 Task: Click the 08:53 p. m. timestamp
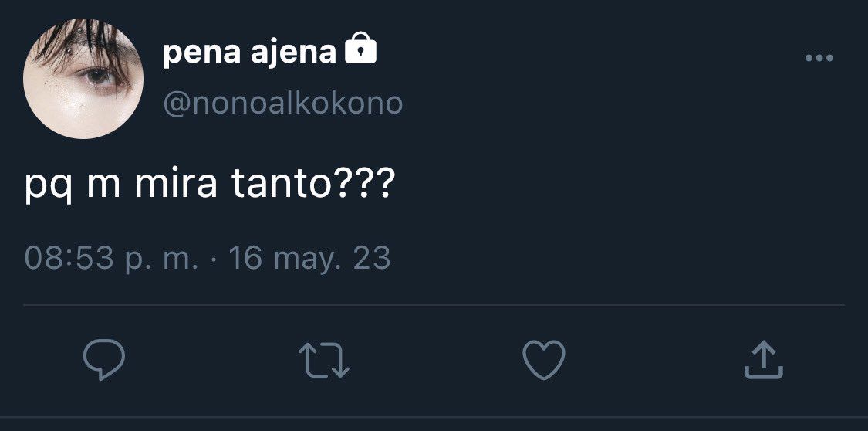[111, 259]
